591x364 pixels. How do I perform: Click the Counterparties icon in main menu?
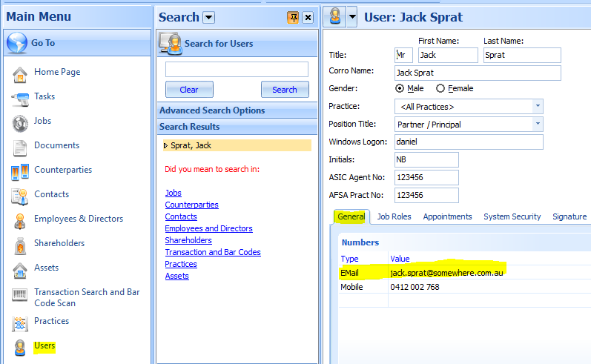tap(20, 171)
